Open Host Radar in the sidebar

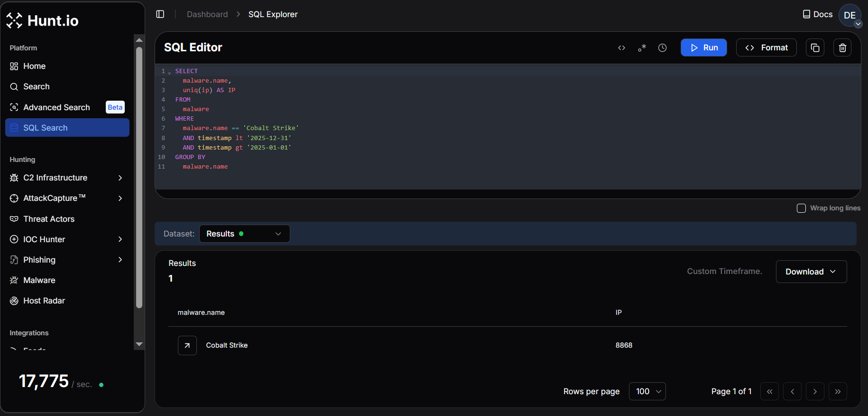(67, 301)
